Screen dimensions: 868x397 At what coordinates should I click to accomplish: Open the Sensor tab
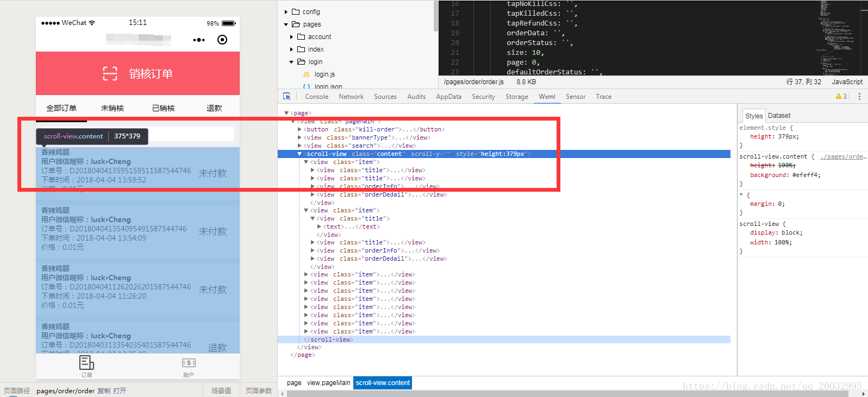click(x=576, y=97)
